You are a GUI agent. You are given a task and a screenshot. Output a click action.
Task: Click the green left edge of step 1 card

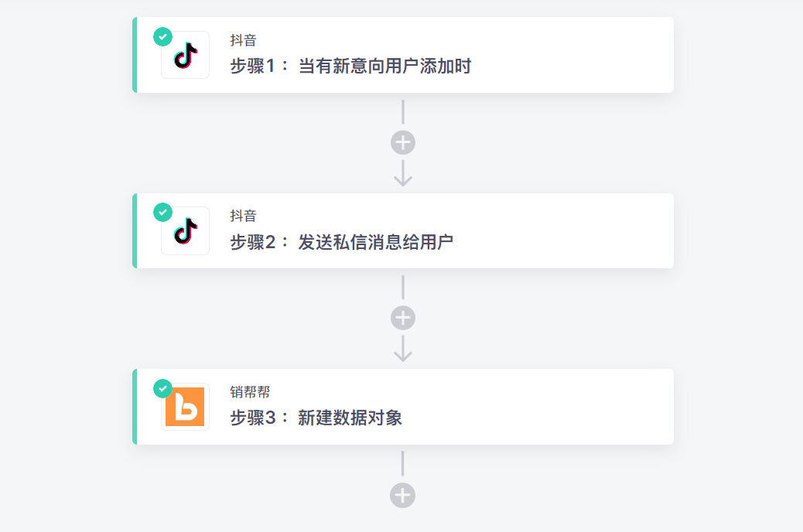click(135, 55)
